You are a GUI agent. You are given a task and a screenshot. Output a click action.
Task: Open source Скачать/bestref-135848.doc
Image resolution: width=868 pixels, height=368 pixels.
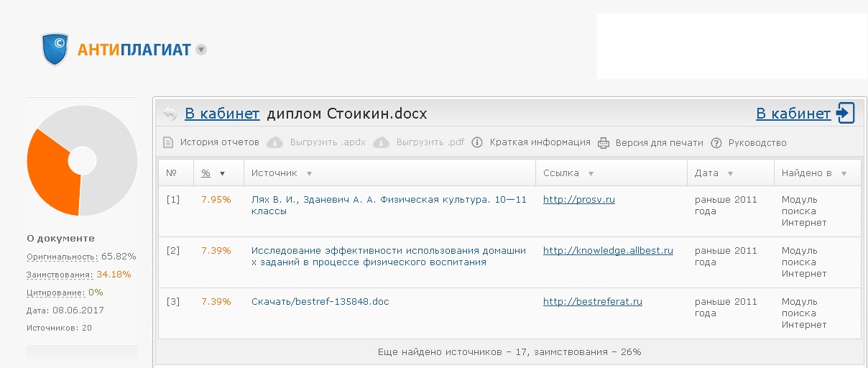click(x=320, y=301)
